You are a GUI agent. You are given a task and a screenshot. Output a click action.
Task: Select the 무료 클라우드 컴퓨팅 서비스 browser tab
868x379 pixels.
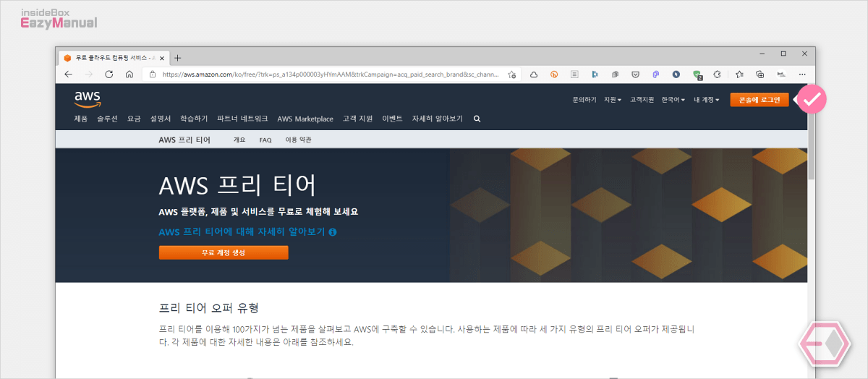click(114, 58)
